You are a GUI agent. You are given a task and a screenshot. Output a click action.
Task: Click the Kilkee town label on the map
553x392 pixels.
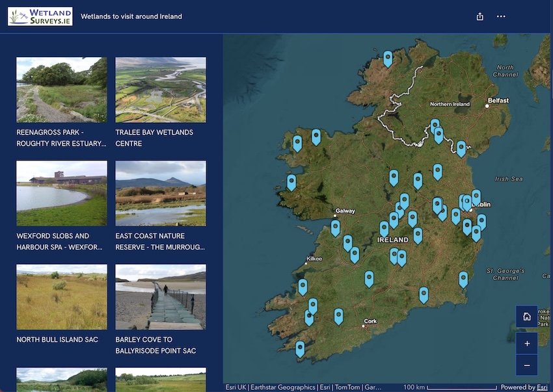click(x=314, y=259)
